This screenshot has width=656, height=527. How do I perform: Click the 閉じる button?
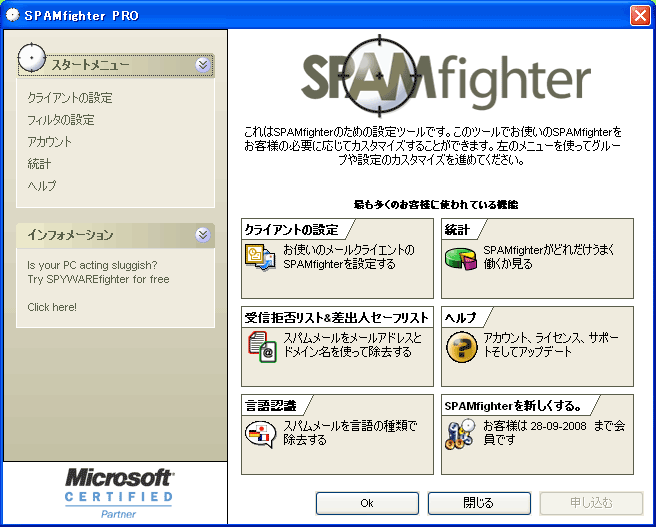(x=479, y=503)
